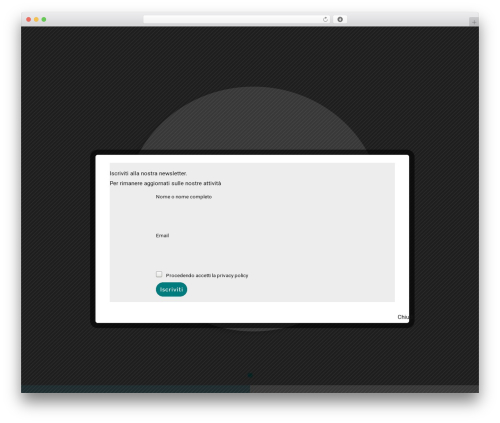Open a new tab with plus icon
The image size is (500, 423).
click(x=474, y=22)
